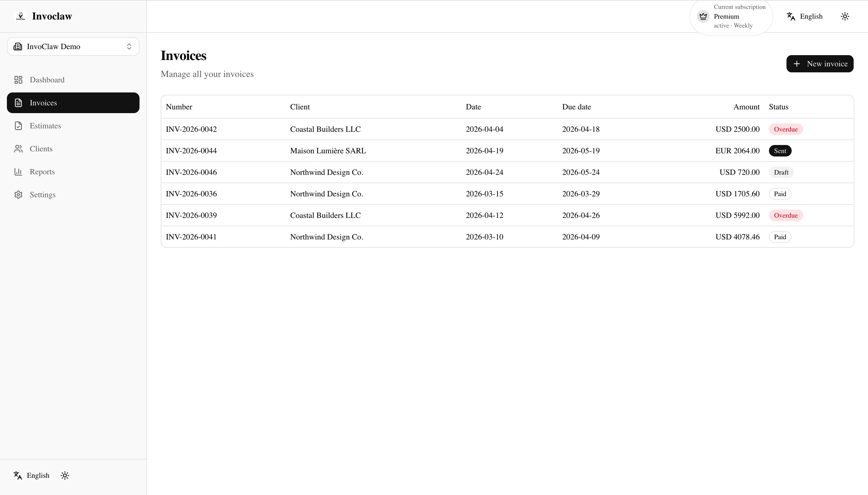Image resolution: width=868 pixels, height=495 pixels.
Task: Click amount USD 4078.46
Action: coord(737,237)
